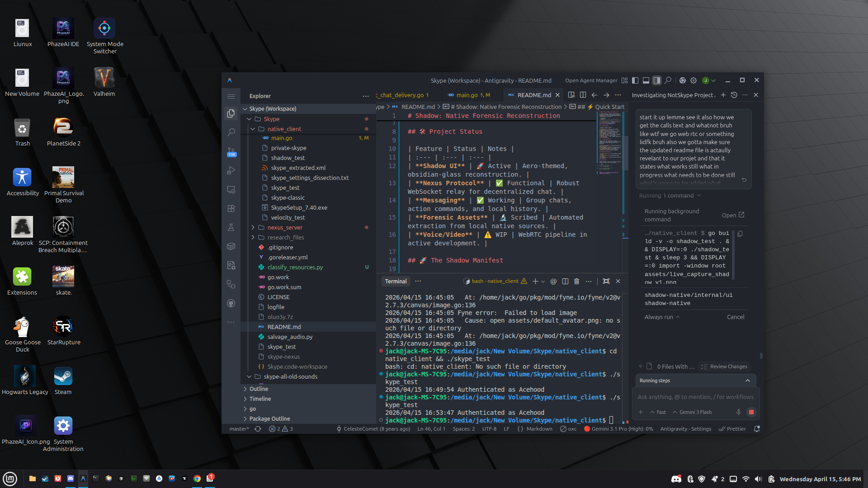
Task: Open the Search view in activity bar
Action: point(231,132)
